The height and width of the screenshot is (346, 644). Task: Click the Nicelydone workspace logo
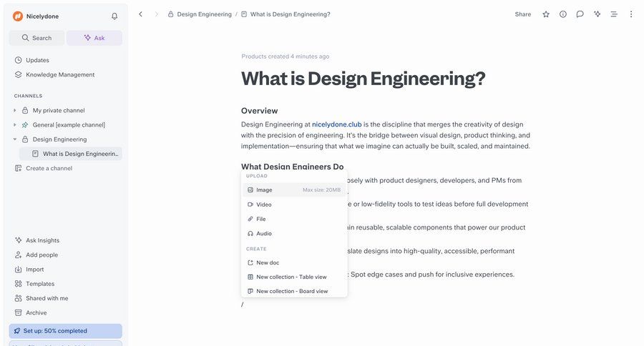point(18,16)
